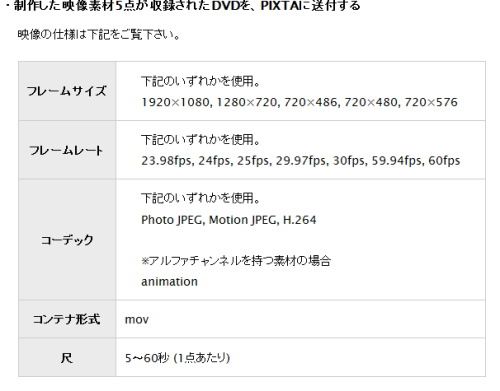This screenshot has height=391, width=500.
Task: Click the 720×576 frame size value
Action: (x=431, y=102)
